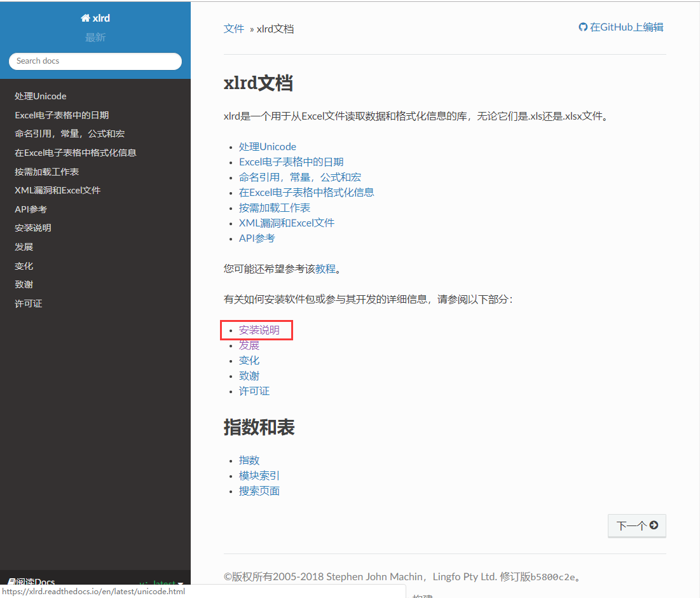Open the API参考 content link

click(x=257, y=238)
